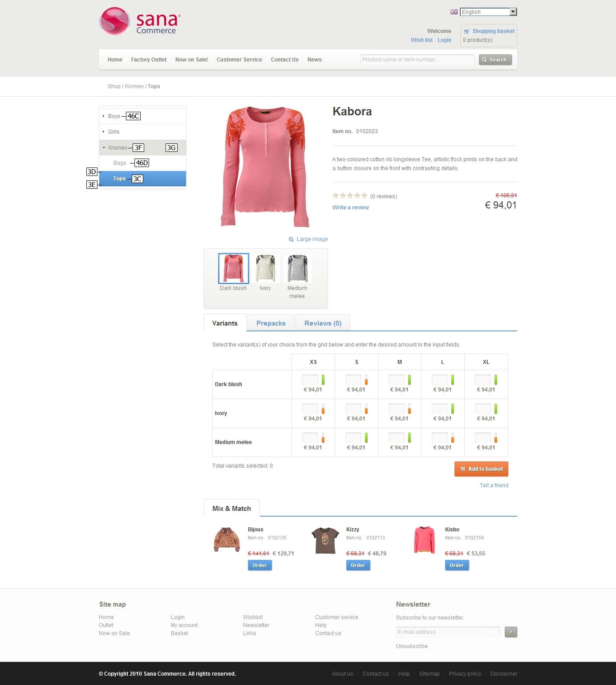This screenshot has height=685, width=616.
Task: Click the Write a review link
Action: click(351, 208)
